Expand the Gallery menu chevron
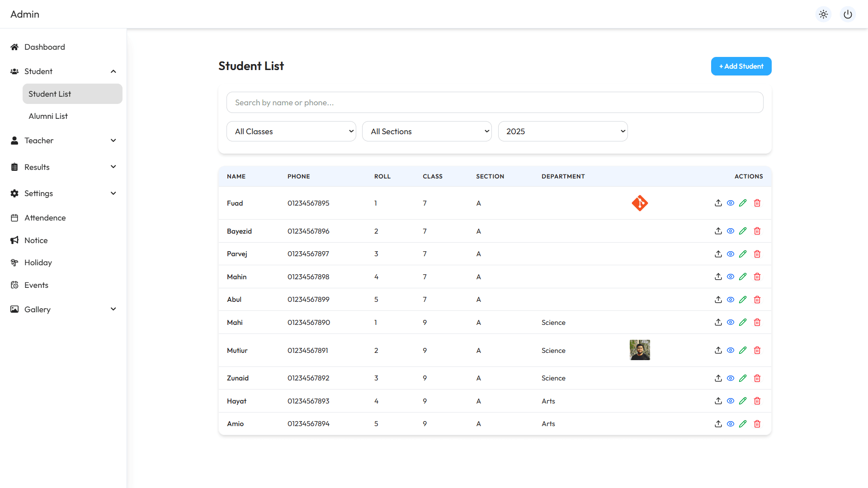 click(113, 309)
